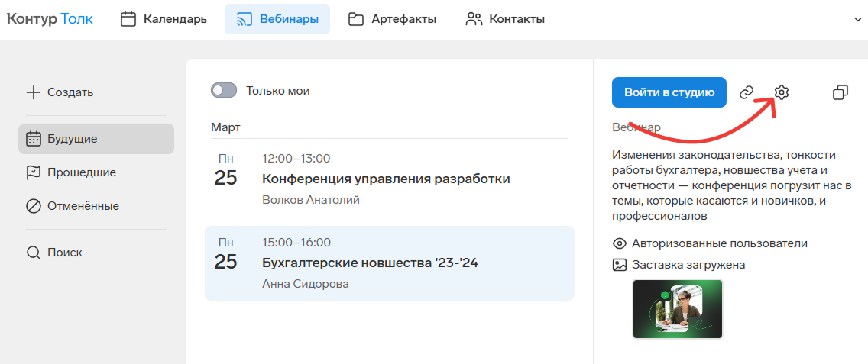Go to the Контакты tab
868x364 pixels.
pyautogui.click(x=505, y=19)
